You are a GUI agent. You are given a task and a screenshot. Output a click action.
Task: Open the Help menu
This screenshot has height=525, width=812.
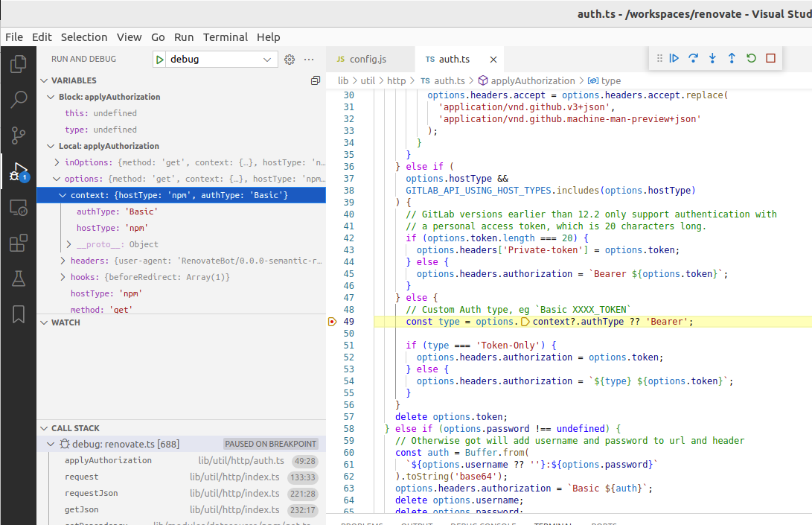point(268,37)
